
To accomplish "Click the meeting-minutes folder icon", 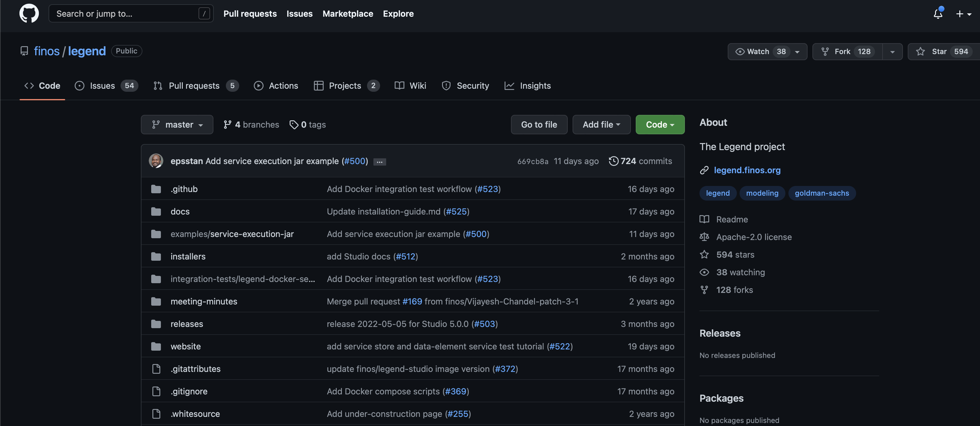I will click(156, 301).
